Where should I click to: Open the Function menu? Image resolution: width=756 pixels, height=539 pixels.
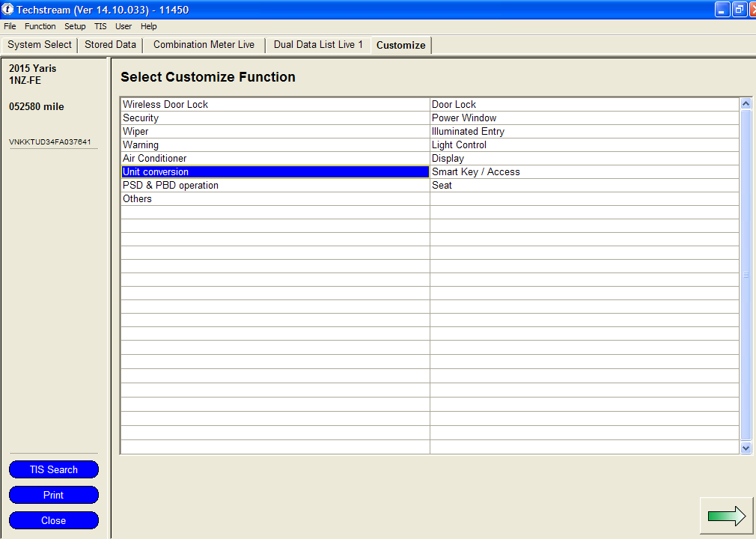click(x=40, y=26)
